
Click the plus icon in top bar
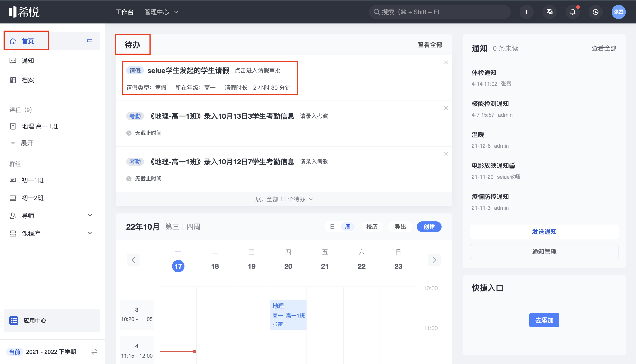point(526,12)
